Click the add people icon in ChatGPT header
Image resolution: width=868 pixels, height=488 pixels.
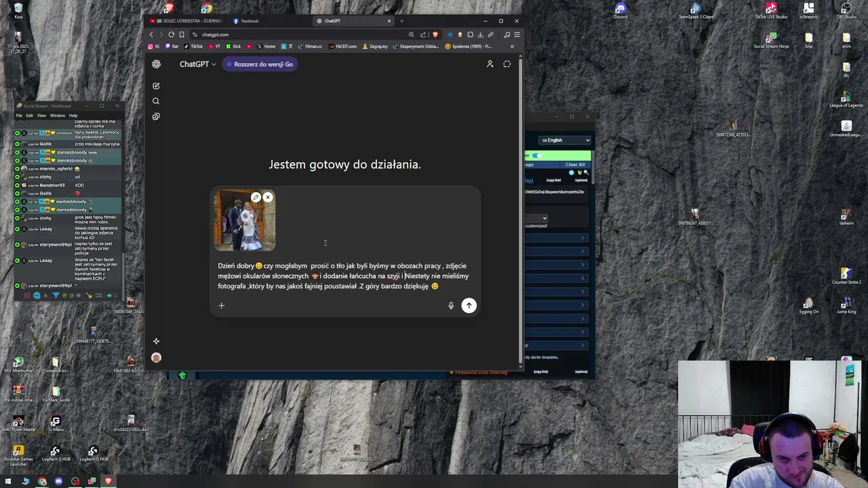pyautogui.click(x=490, y=64)
